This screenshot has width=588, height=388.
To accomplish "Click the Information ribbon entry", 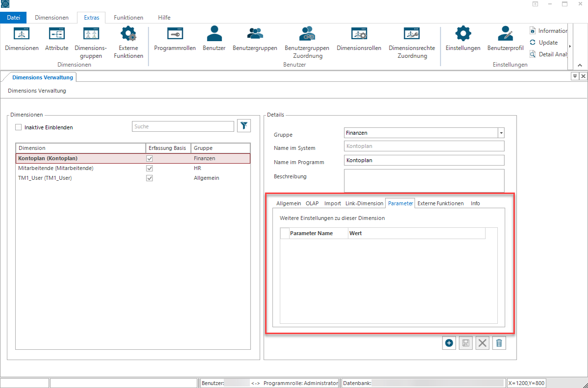I will (548, 31).
